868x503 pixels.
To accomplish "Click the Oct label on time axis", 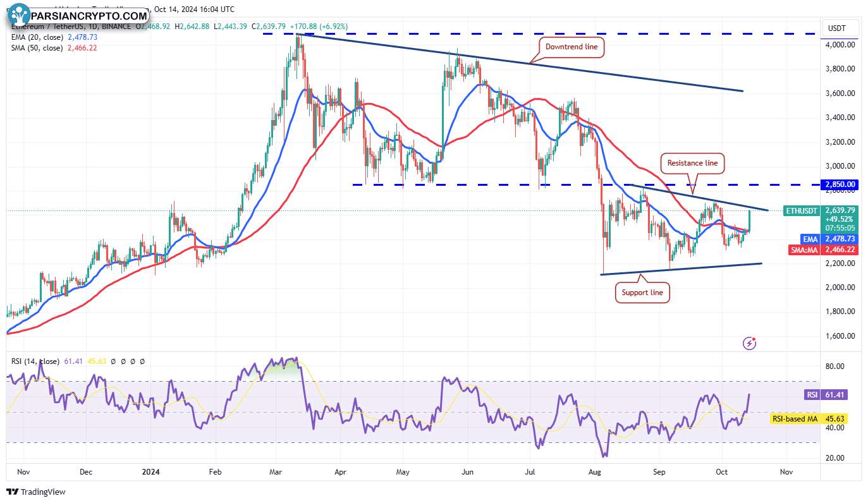I will click(722, 472).
